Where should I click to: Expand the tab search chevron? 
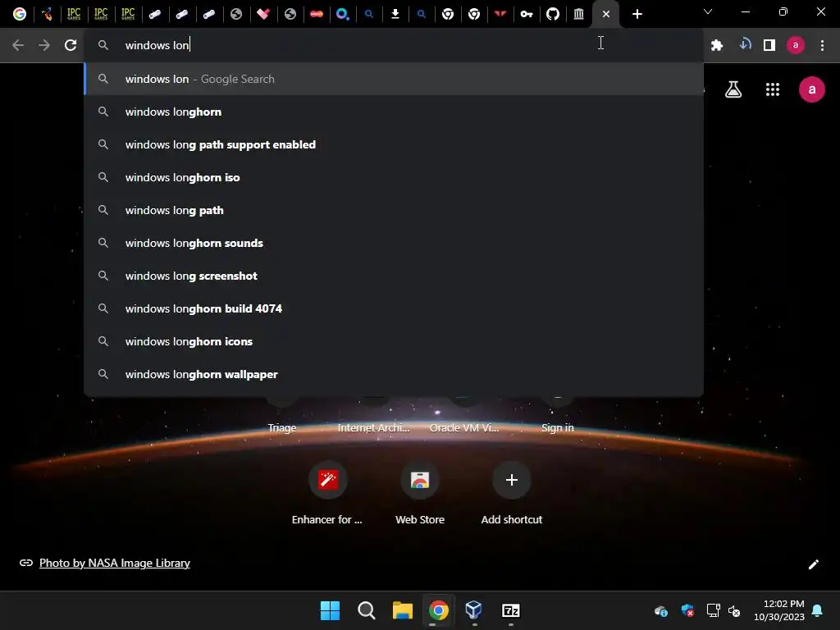coord(708,11)
